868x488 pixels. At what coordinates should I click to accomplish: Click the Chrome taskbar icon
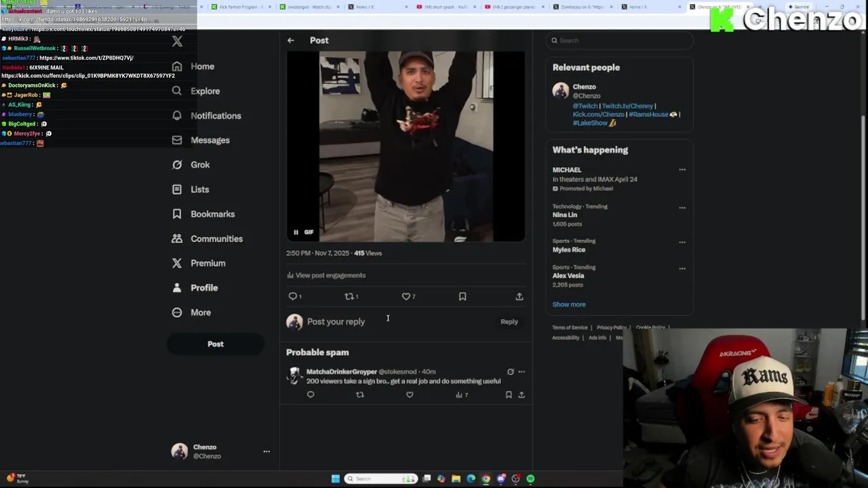coord(486,479)
